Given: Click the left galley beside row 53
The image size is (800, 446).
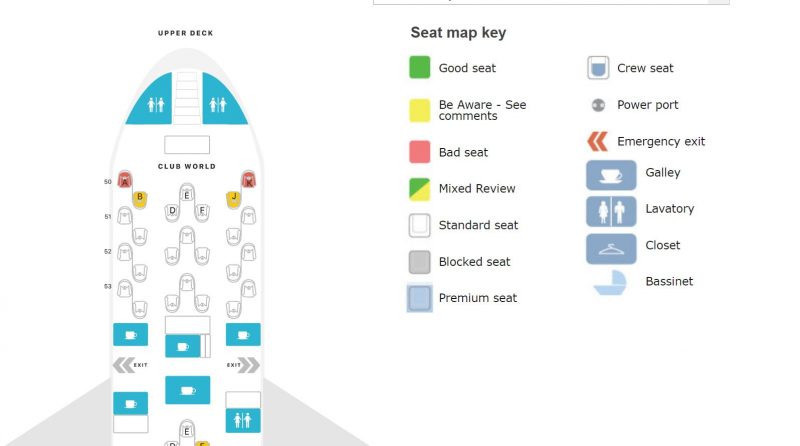Looking at the screenshot, I should point(131,334).
